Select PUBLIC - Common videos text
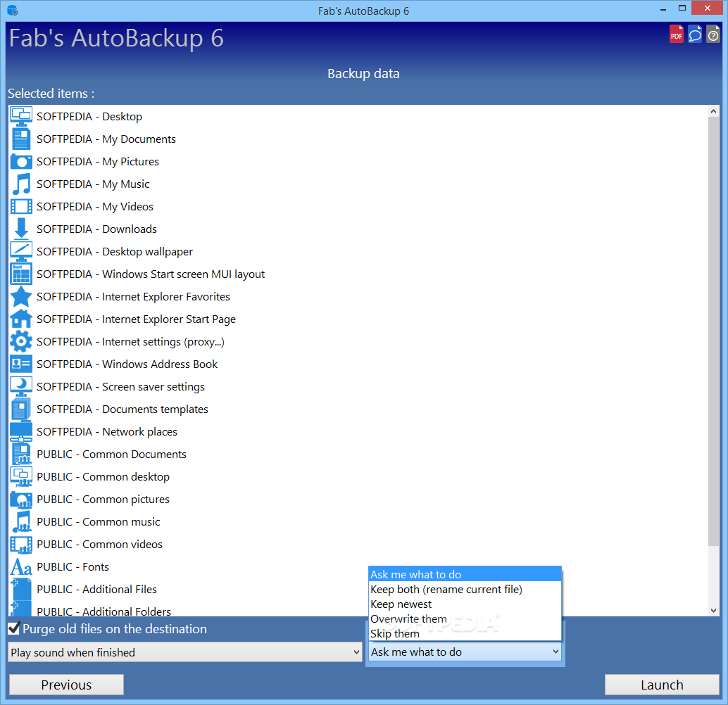The height and width of the screenshot is (705, 728). pyautogui.click(x=99, y=545)
